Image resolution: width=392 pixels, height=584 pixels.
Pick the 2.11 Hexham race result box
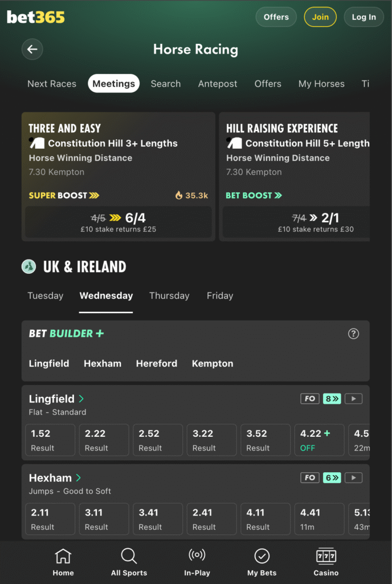point(50,519)
